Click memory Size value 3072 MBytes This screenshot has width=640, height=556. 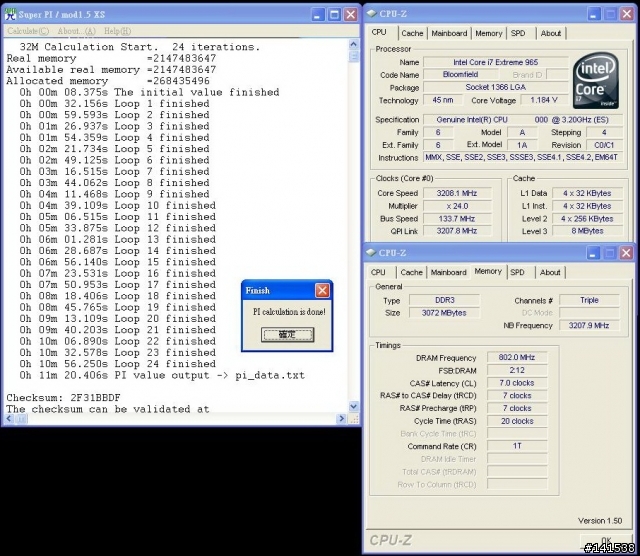point(444,313)
